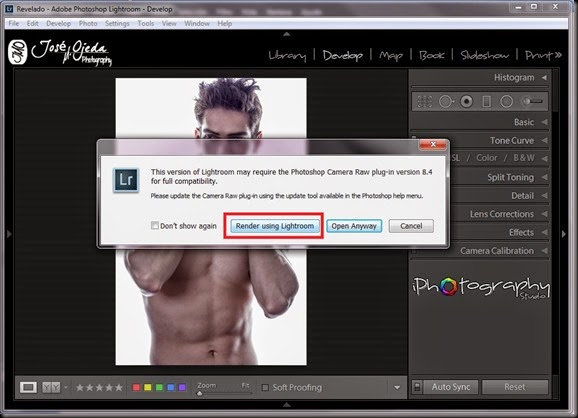Click the Before/After YY view icon

click(51, 387)
